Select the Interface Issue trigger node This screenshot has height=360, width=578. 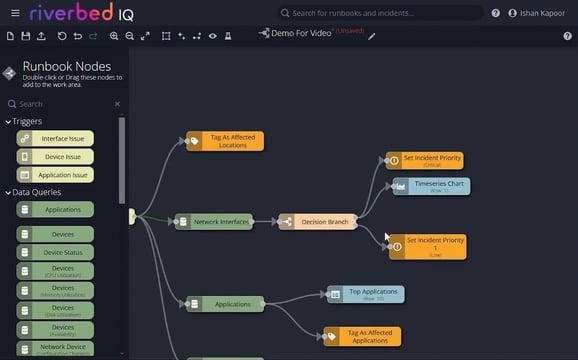pos(55,139)
